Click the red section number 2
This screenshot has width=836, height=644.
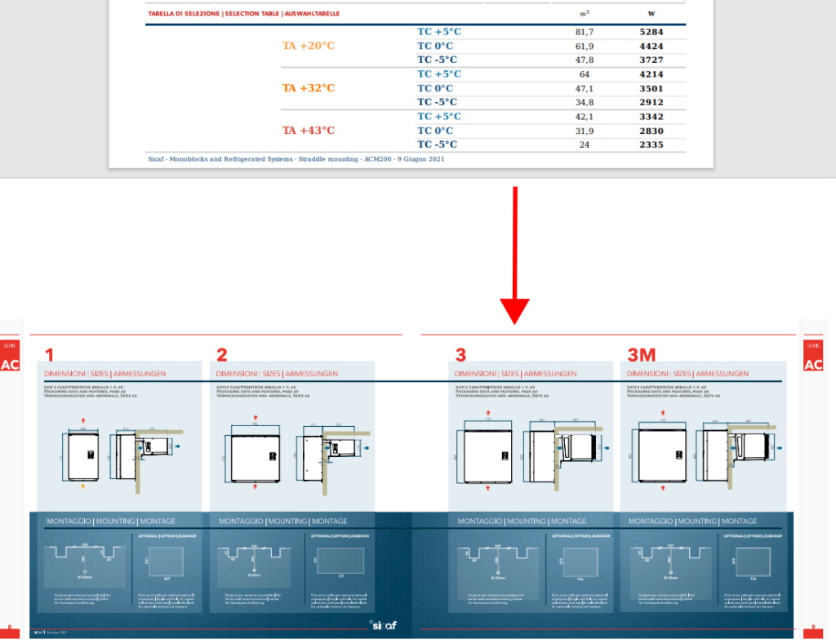(222, 355)
